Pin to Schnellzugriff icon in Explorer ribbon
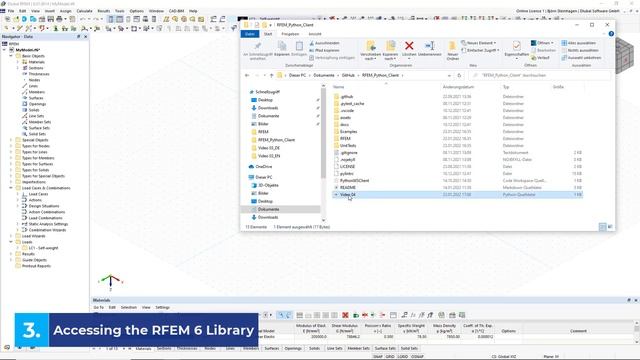 coord(258,46)
